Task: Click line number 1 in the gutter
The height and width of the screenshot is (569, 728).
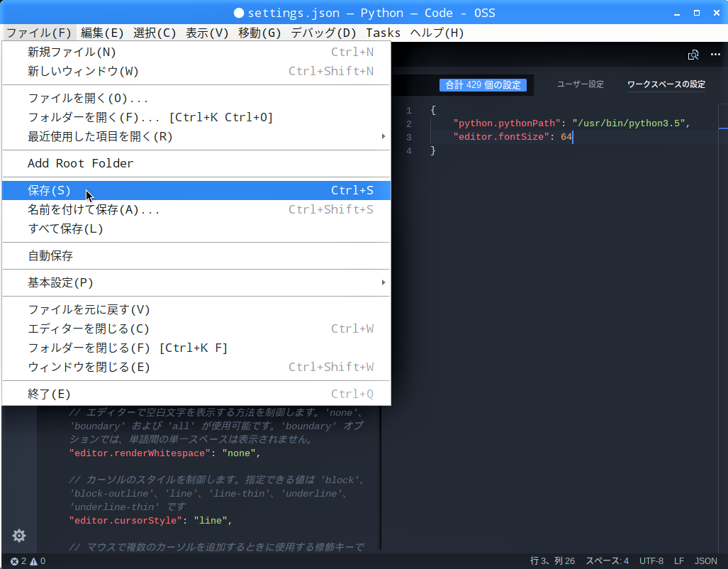Action: [x=408, y=111]
